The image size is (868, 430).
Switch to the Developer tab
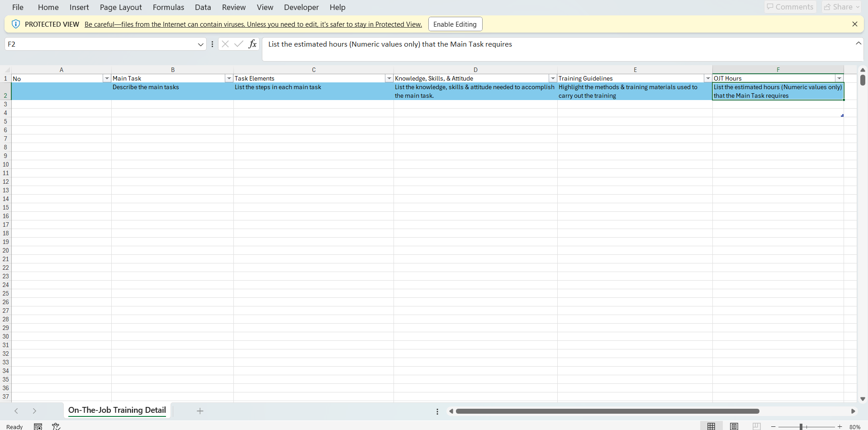301,7
